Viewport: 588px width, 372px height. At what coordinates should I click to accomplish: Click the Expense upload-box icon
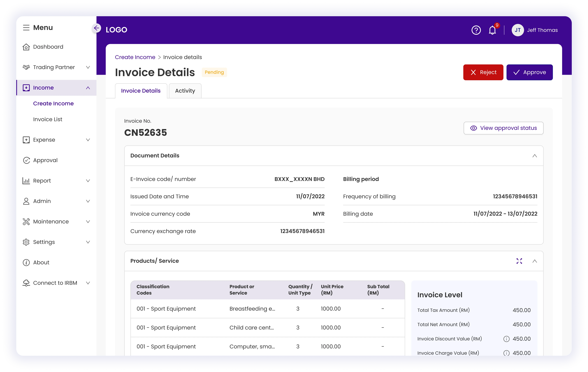(x=26, y=140)
